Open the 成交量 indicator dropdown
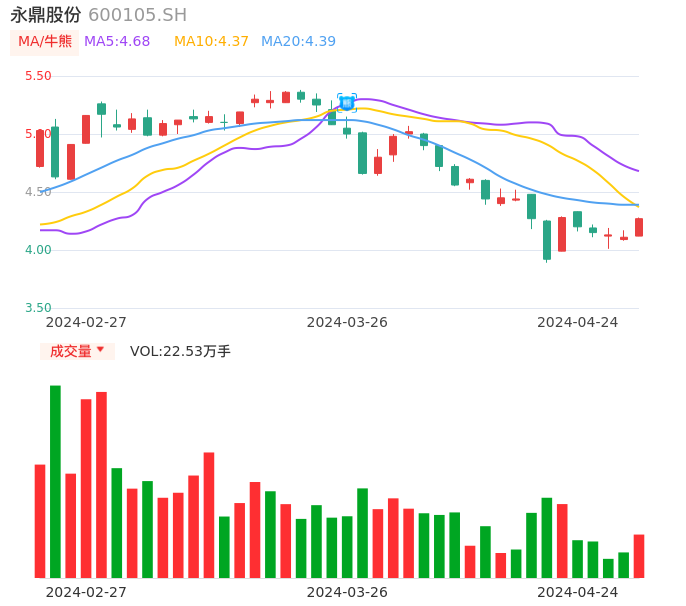Viewport: 686px width, 606px height. (x=77, y=351)
